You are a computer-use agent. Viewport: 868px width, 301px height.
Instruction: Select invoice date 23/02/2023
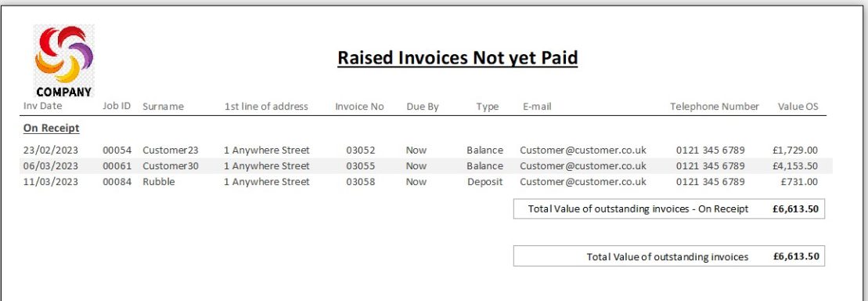51,150
